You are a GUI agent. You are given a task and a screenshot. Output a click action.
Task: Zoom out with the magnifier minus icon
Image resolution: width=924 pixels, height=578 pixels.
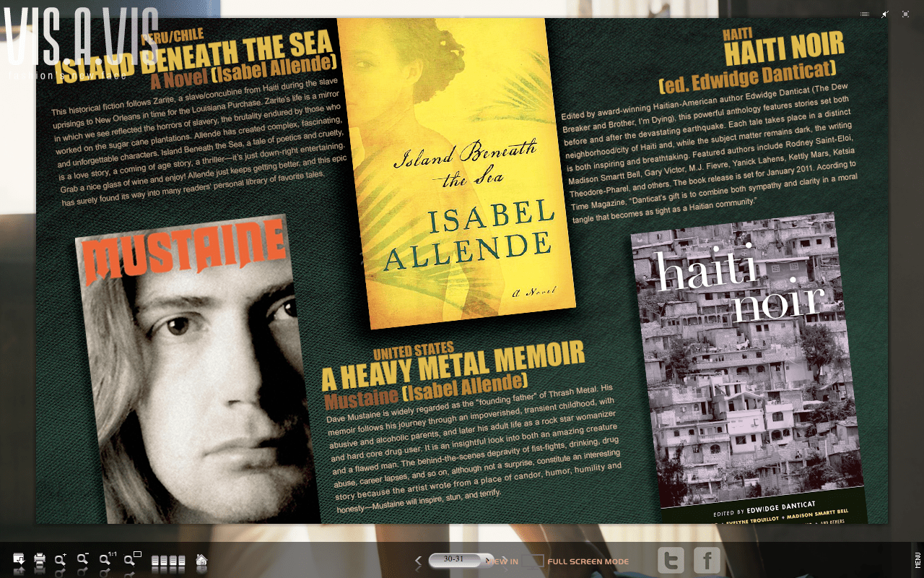tap(83, 558)
